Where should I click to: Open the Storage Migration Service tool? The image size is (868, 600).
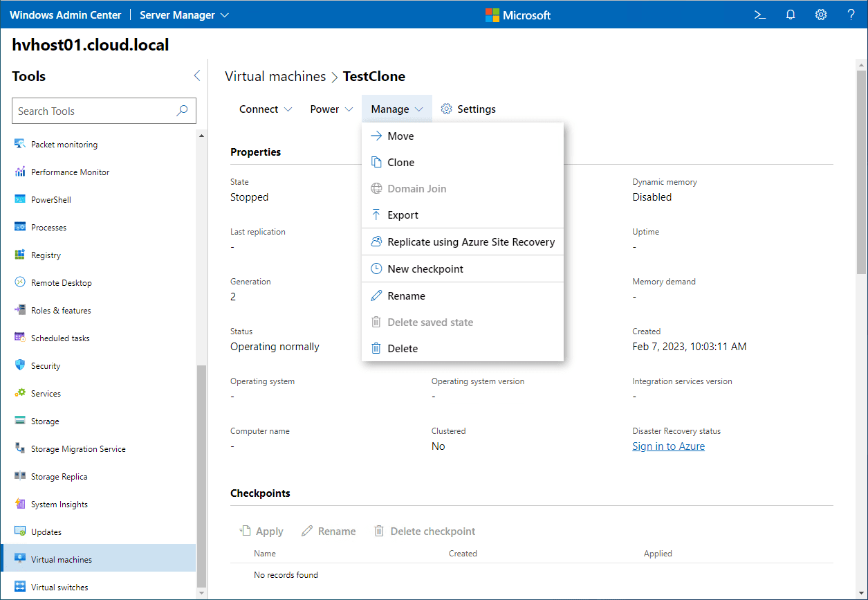77,449
